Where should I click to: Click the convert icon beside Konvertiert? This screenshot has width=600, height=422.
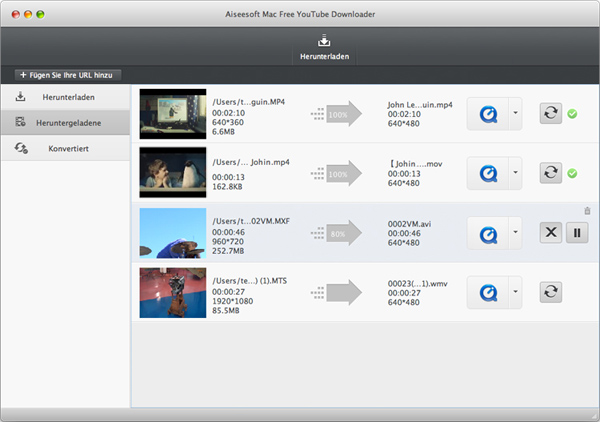click(21, 148)
